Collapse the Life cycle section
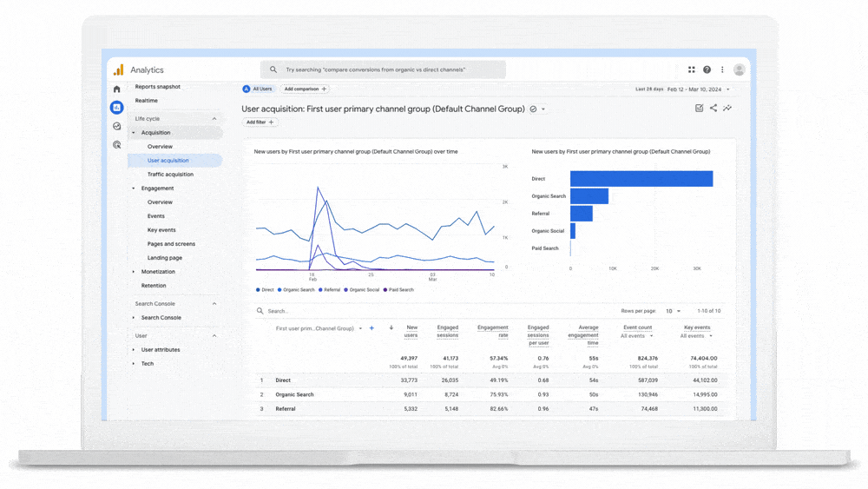This screenshot has height=489, width=868. [x=214, y=119]
